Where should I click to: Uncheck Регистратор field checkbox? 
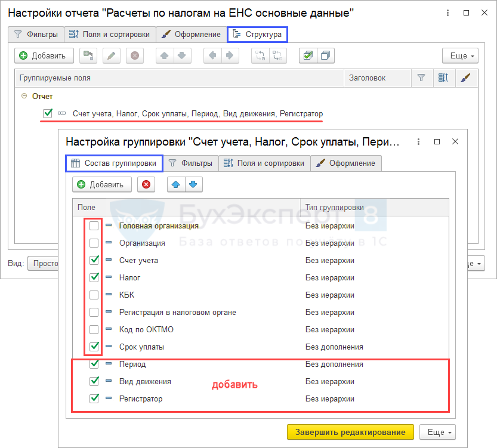tap(94, 398)
